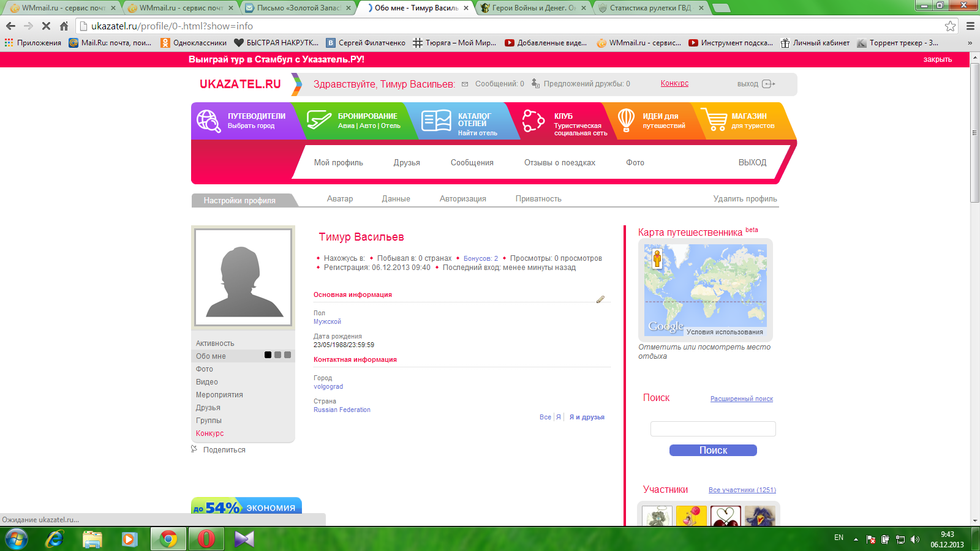
Task: Click the messages envelope icon
Action: [465, 84]
